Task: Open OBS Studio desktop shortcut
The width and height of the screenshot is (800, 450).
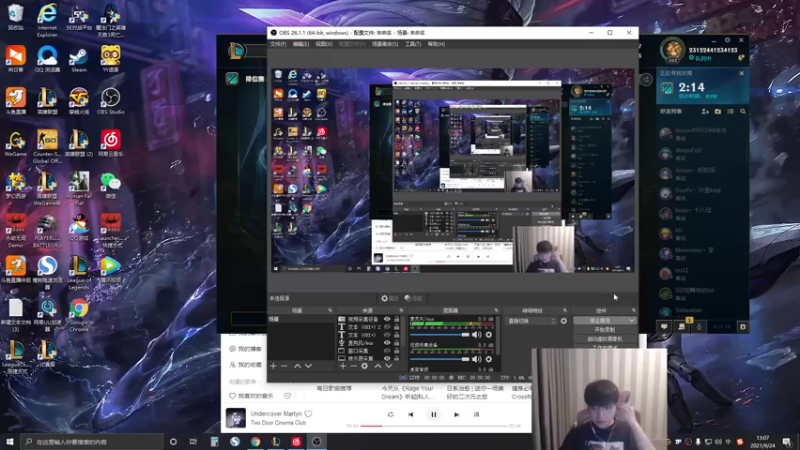Action: pyautogui.click(x=110, y=102)
